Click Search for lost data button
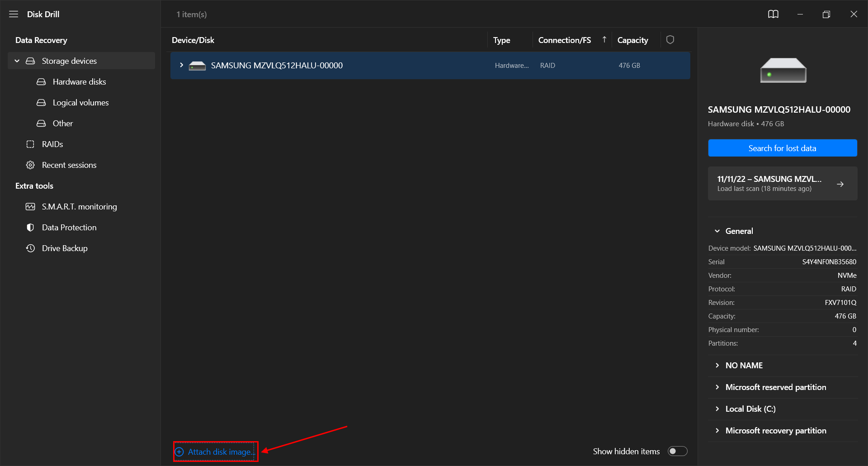Image resolution: width=868 pixels, height=466 pixels. 783,148
